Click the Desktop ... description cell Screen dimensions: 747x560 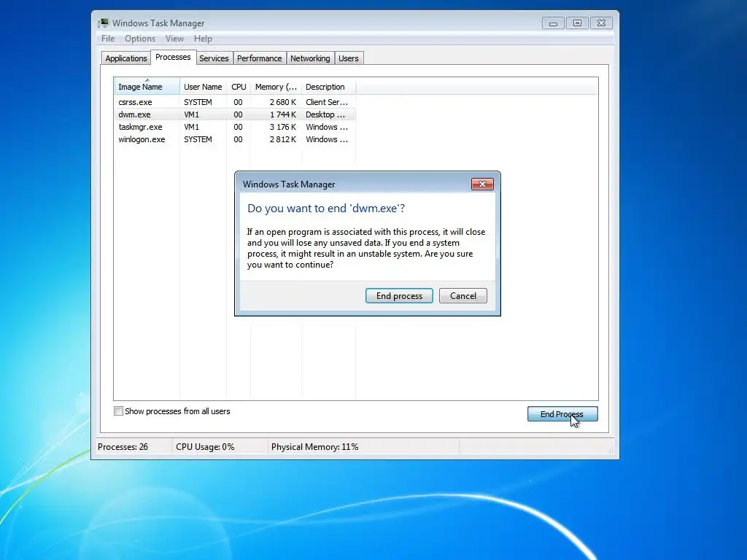click(325, 114)
